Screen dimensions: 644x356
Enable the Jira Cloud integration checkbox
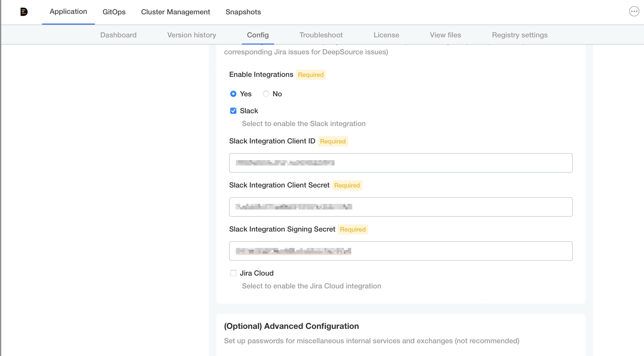[233, 273]
